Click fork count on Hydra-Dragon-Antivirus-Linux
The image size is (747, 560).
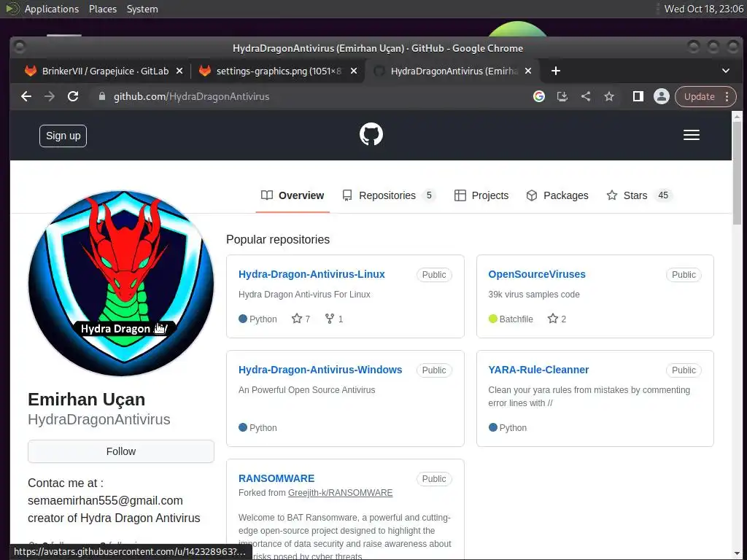[x=334, y=319]
